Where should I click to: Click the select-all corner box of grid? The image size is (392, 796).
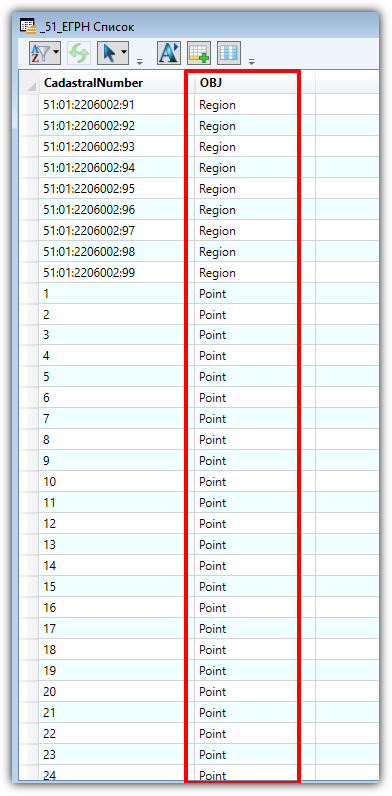[29, 82]
